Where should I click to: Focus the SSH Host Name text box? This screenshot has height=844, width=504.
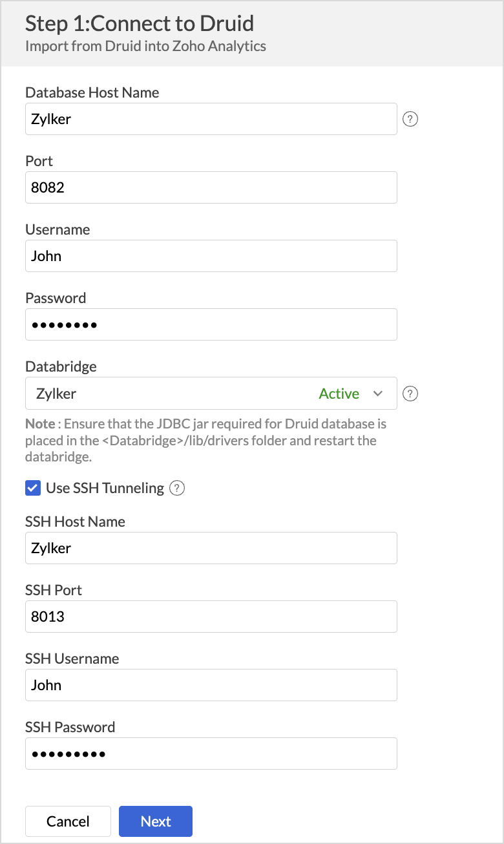pos(211,548)
